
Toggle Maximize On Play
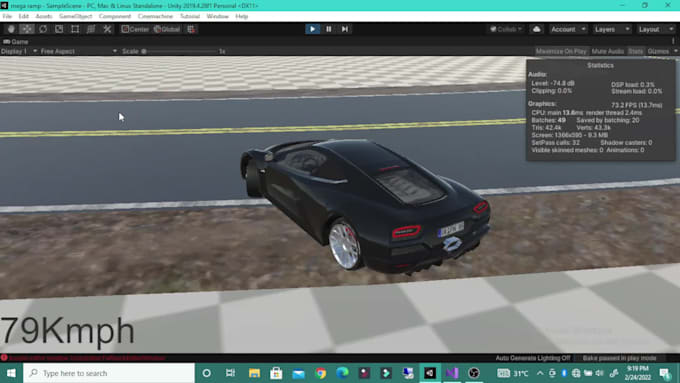(561, 51)
